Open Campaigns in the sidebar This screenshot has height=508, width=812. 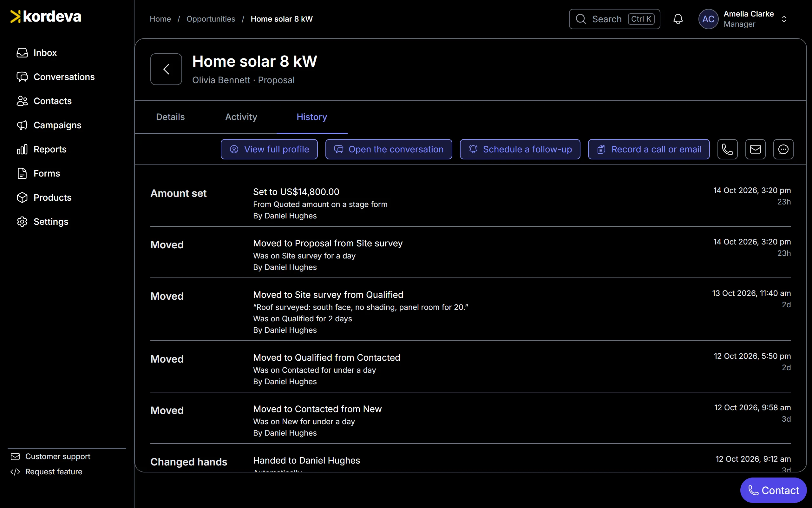click(49, 125)
